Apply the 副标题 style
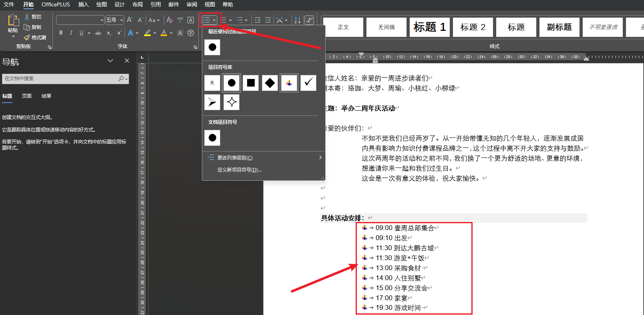Screen dimensions: 644x315 tap(559, 27)
